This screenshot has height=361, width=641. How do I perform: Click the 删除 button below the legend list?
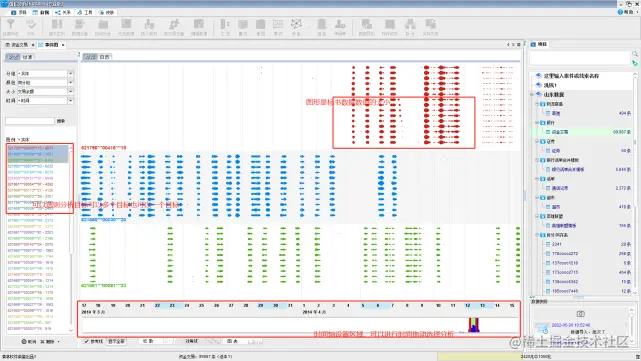[47, 341]
